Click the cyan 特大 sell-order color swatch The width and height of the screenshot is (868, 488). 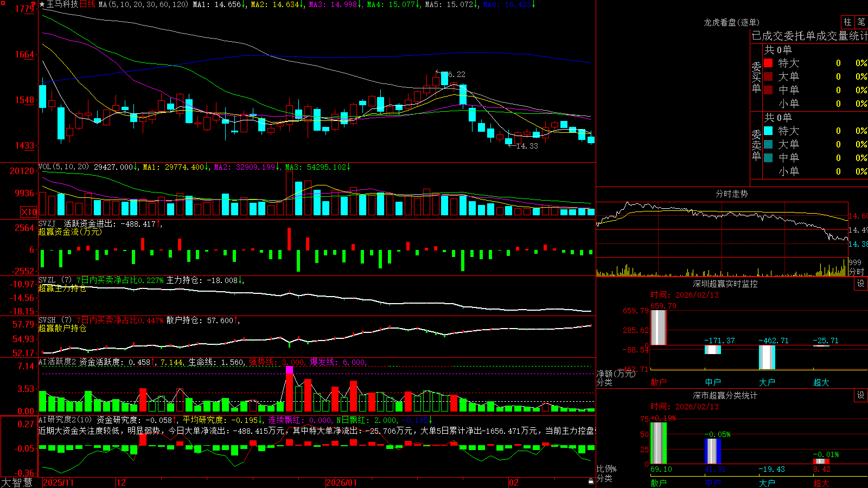click(768, 131)
